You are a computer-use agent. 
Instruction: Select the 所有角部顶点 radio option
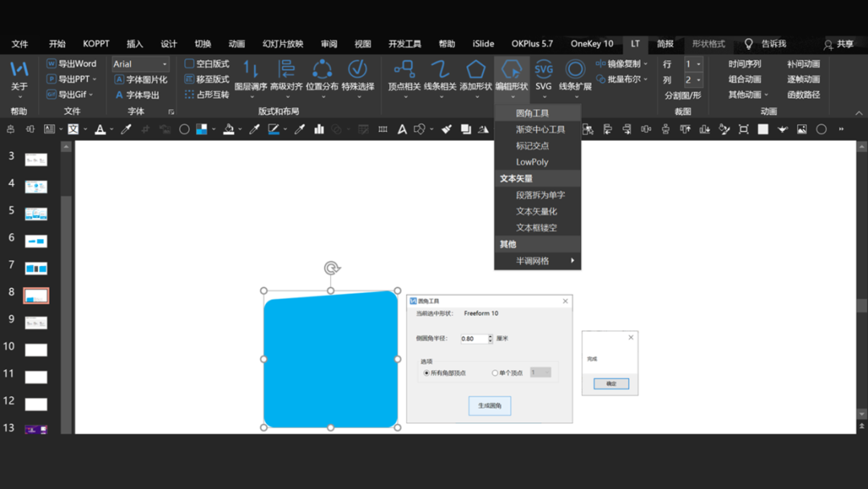point(426,372)
